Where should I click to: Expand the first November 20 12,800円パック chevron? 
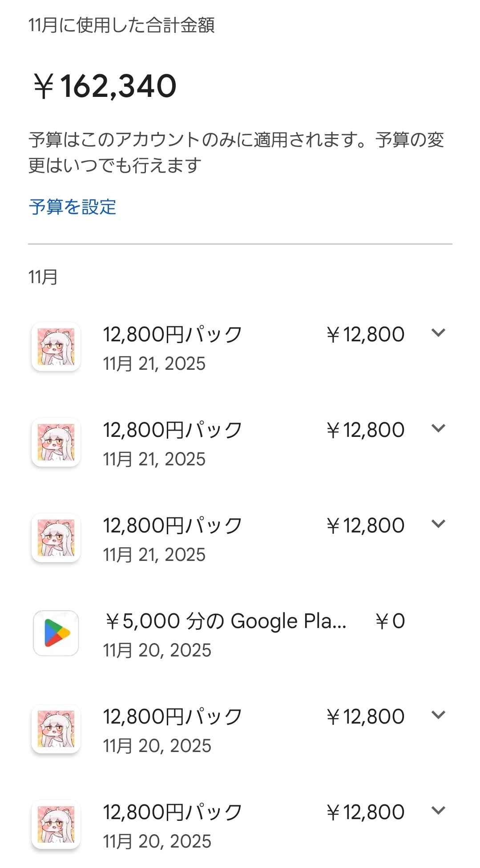click(438, 715)
